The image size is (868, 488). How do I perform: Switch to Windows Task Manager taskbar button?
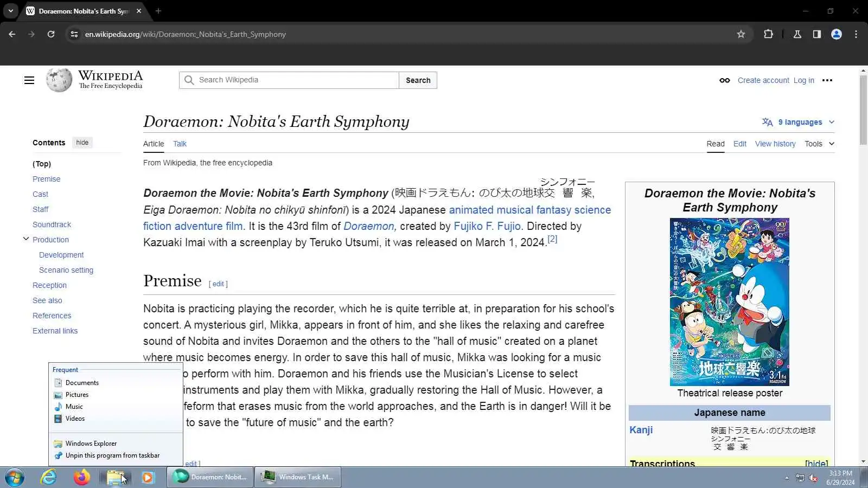coord(298,477)
